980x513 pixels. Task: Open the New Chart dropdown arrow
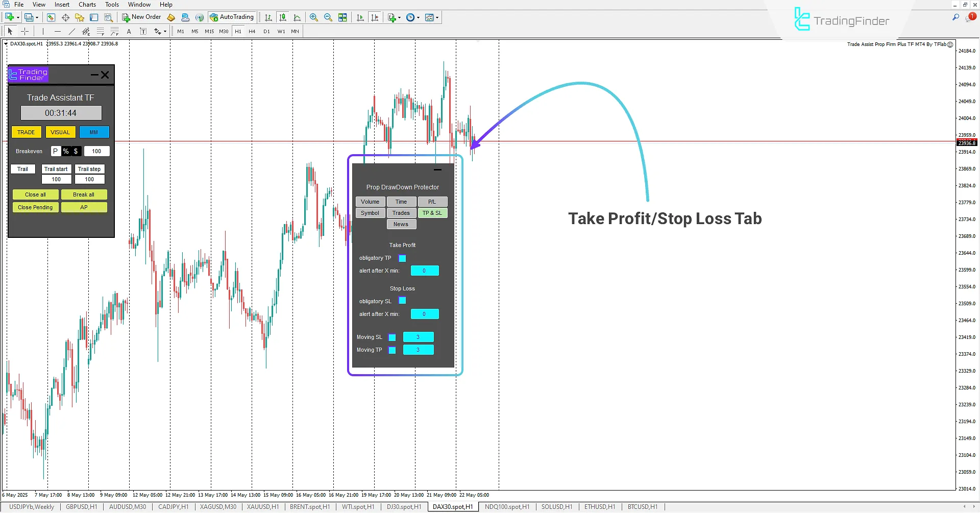coord(17,17)
